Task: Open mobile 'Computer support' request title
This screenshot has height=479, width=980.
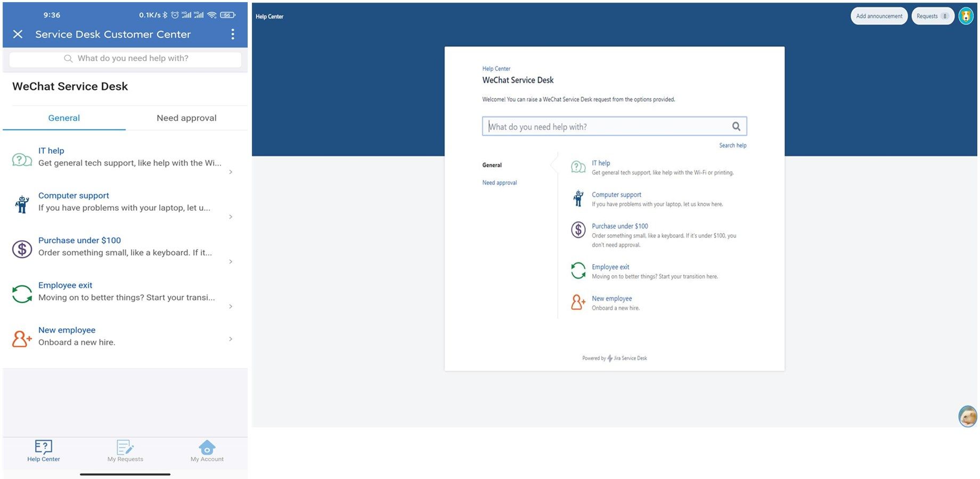Action: click(x=73, y=195)
